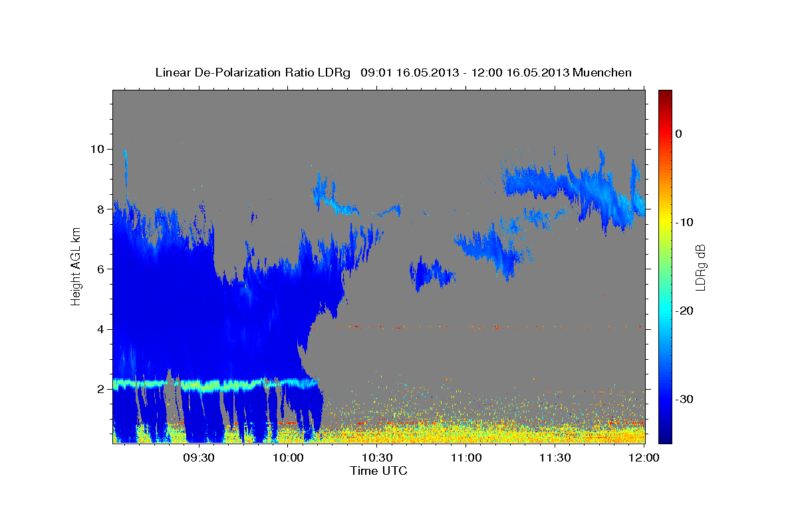798x532 pixels.
Task: Click the colorbar 0 dB label
Action: (x=678, y=134)
